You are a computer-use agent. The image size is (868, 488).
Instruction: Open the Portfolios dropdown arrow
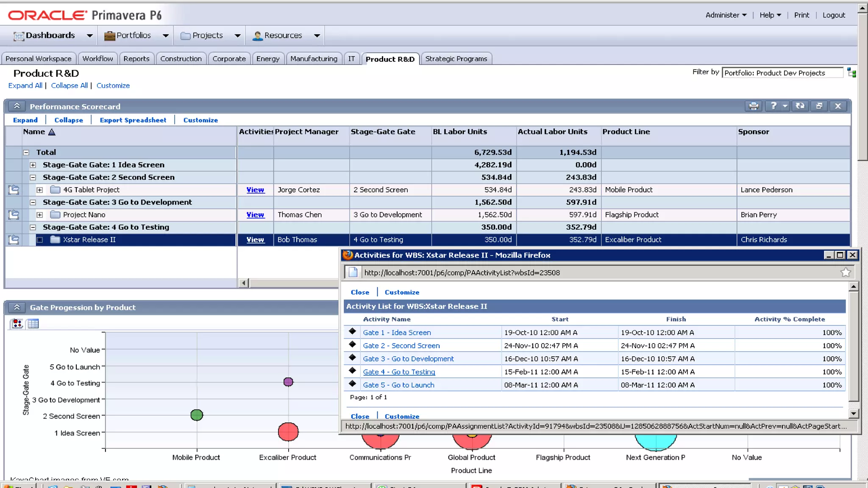165,36
